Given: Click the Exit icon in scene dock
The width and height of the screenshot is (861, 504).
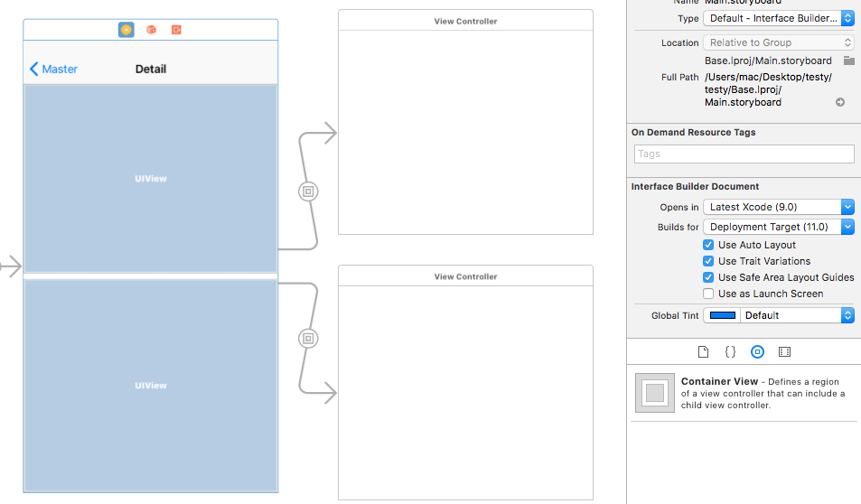Looking at the screenshot, I should (x=176, y=30).
